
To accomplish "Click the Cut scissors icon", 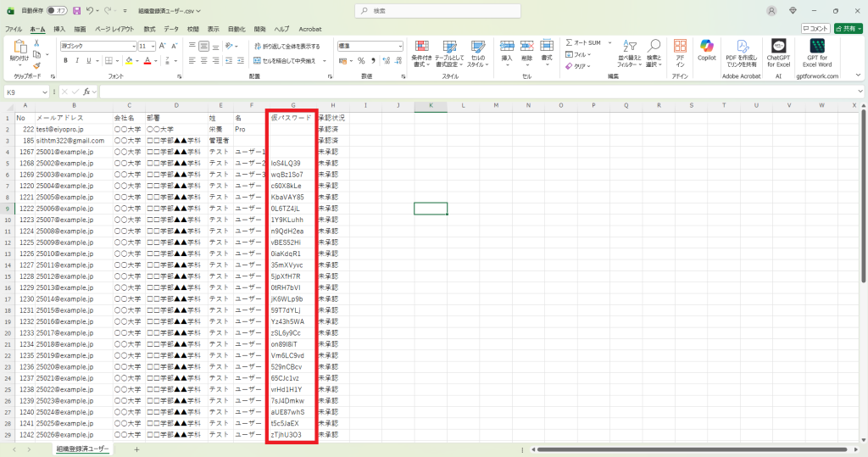I will pos(36,42).
